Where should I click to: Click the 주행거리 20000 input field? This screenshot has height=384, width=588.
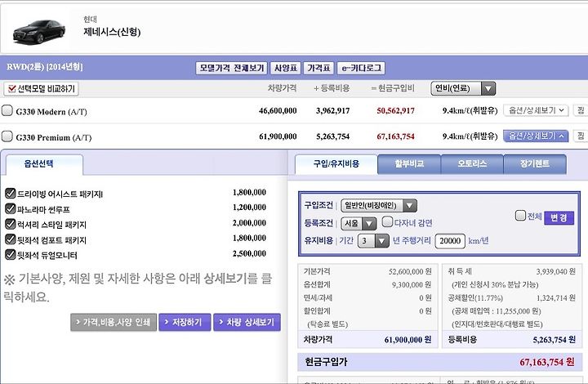coord(450,241)
